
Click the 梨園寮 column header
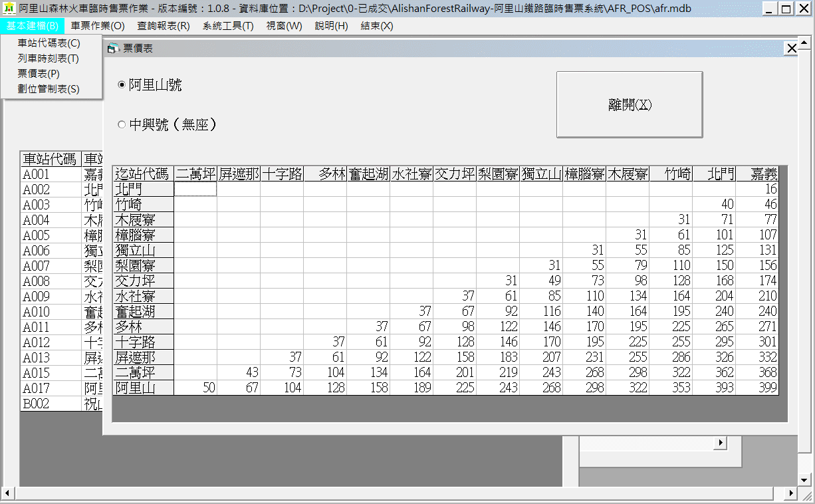tap(498, 174)
